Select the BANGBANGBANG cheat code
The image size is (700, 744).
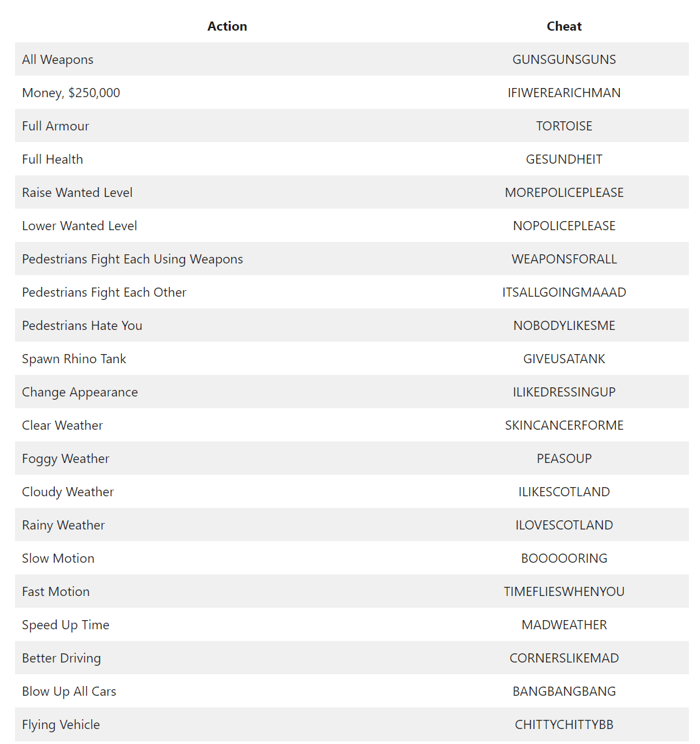click(x=564, y=692)
